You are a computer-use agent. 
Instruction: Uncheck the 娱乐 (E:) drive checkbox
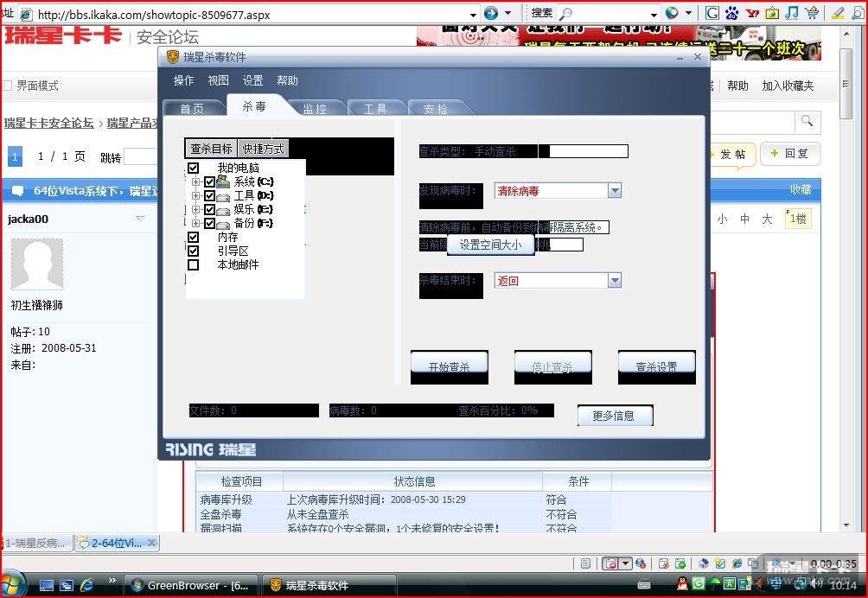(209, 209)
